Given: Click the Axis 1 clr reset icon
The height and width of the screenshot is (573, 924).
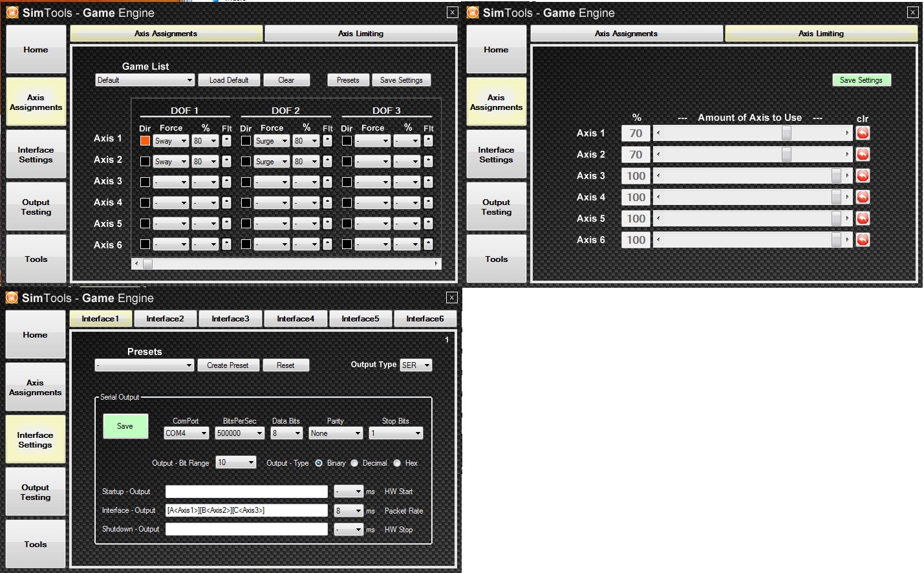Looking at the screenshot, I should 863,133.
